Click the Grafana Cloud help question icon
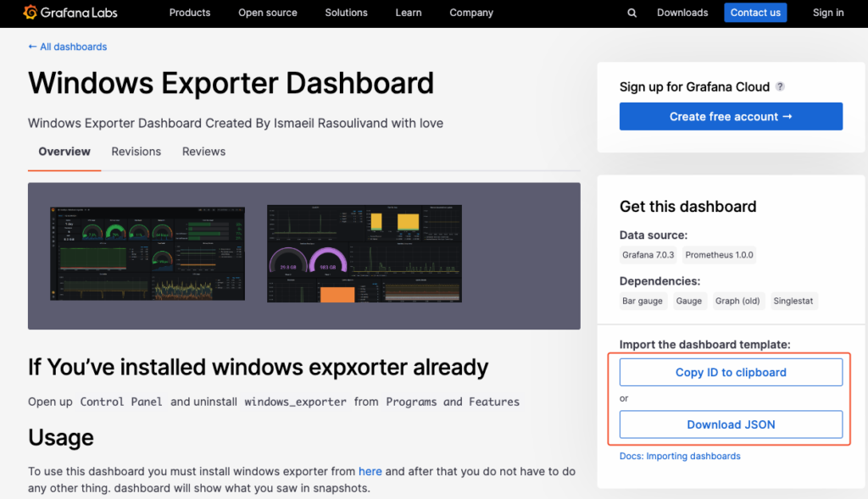The width and height of the screenshot is (868, 499). (x=780, y=87)
